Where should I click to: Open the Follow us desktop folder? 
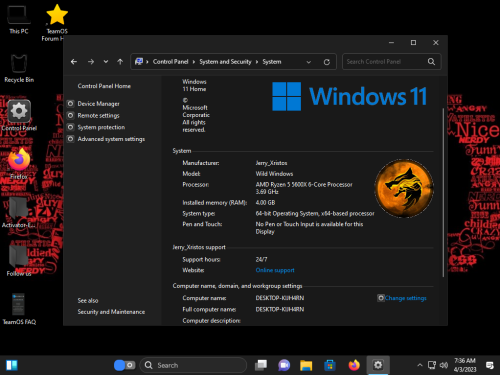coord(19,261)
